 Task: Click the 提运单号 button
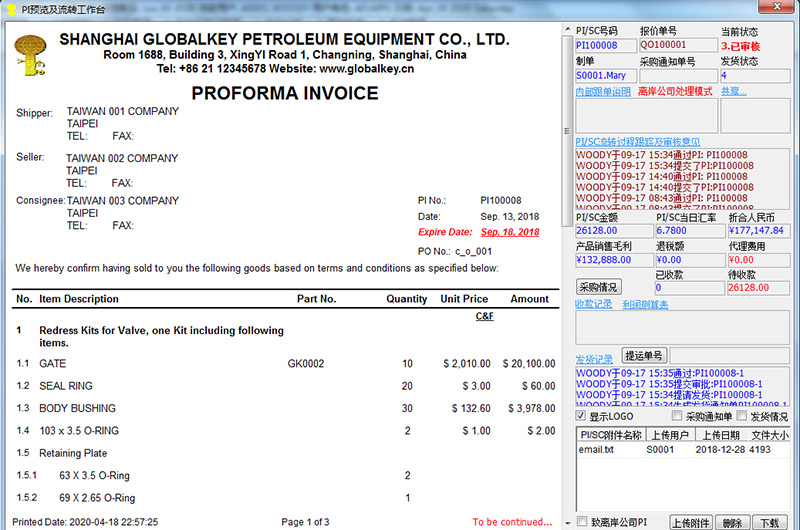click(x=644, y=356)
